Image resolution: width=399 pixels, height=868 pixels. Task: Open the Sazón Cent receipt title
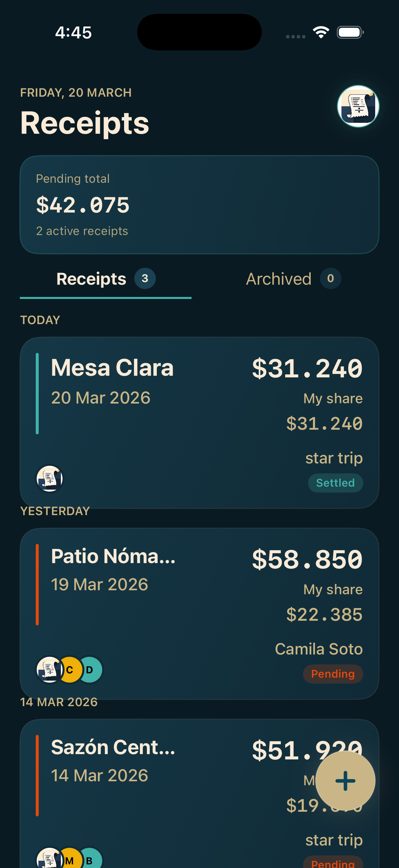[113, 747]
